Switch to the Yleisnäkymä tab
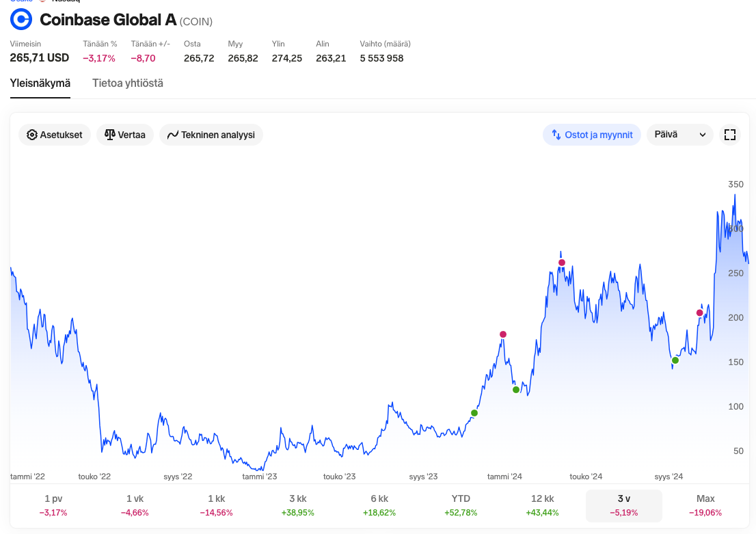 pos(40,83)
